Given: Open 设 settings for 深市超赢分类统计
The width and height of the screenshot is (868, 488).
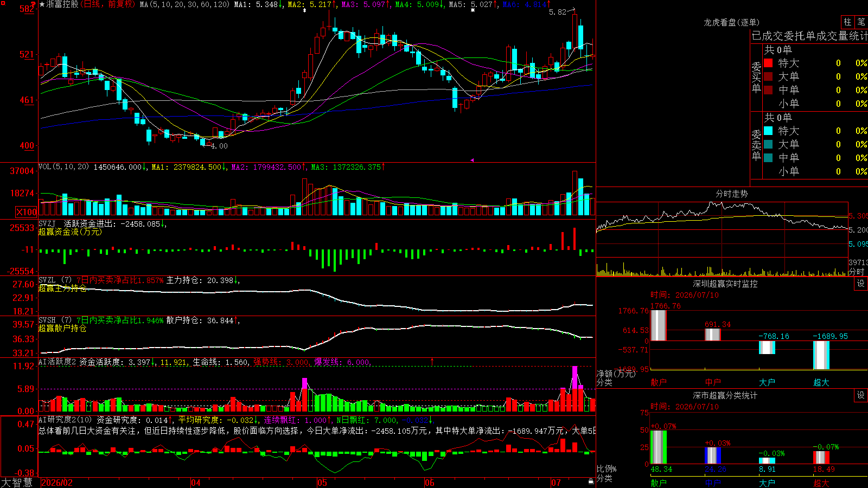Looking at the screenshot, I should point(861,395).
